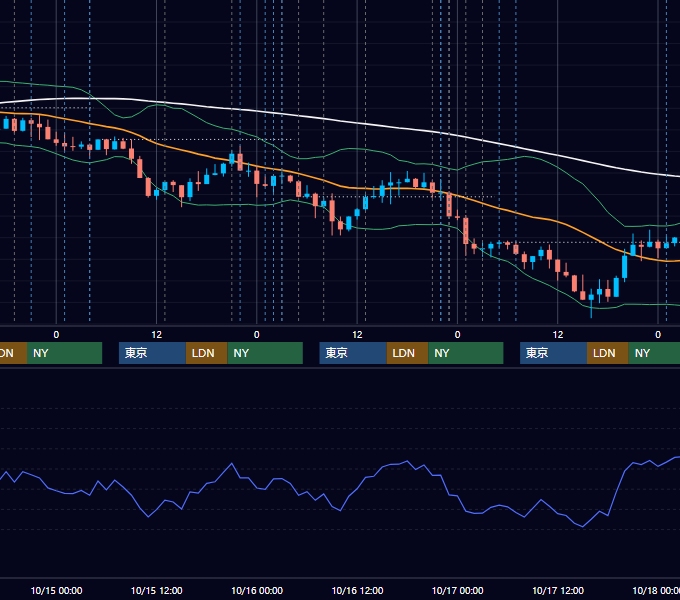The height and width of the screenshot is (600, 680).
Task: Select the NY session block spanning 10/15 00:00
Action: coord(64,353)
